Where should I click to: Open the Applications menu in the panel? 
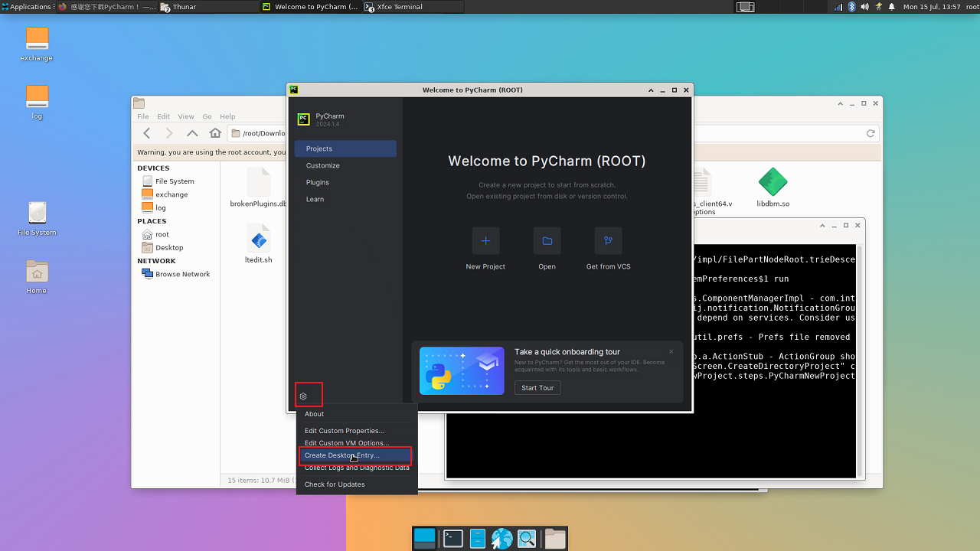click(x=27, y=7)
